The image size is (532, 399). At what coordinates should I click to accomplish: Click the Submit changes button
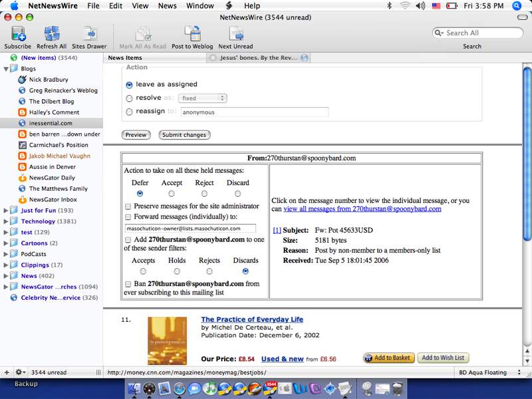tap(184, 135)
